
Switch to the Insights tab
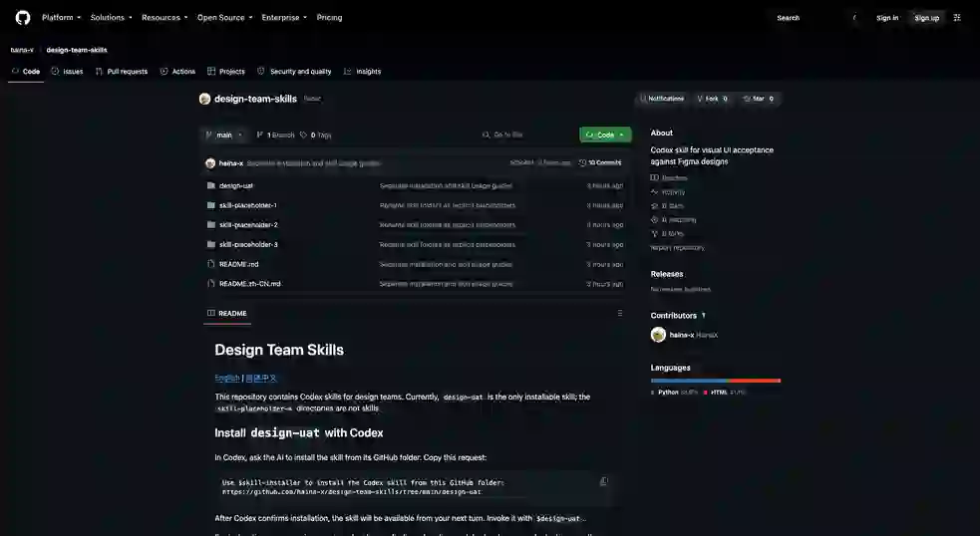click(363, 71)
